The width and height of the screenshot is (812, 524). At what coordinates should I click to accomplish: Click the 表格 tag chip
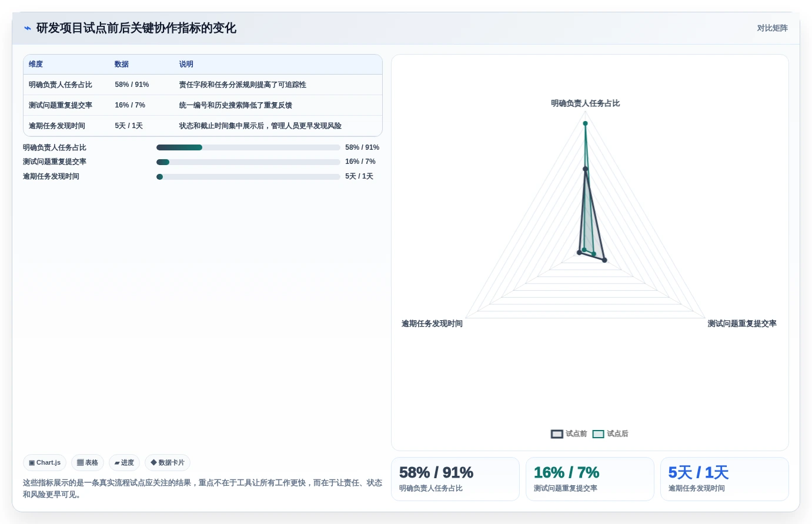pos(88,463)
